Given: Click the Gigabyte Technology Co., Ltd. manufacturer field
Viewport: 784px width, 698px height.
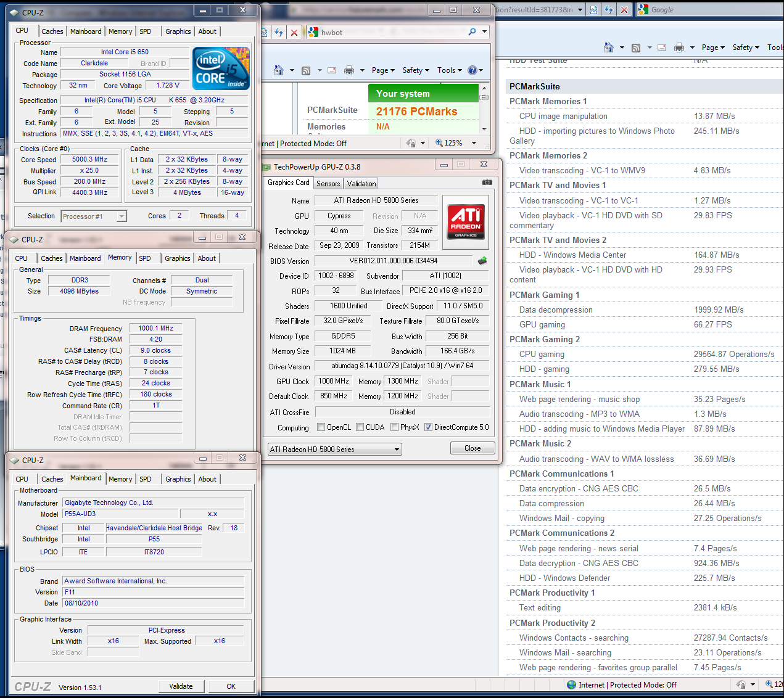Looking at the screenshot, I should [x=154, y=503].
